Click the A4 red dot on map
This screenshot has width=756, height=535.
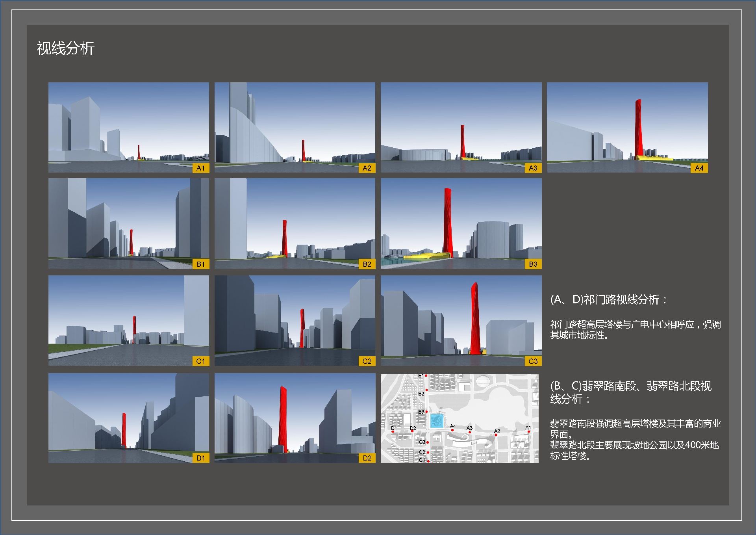coord(452,430)
